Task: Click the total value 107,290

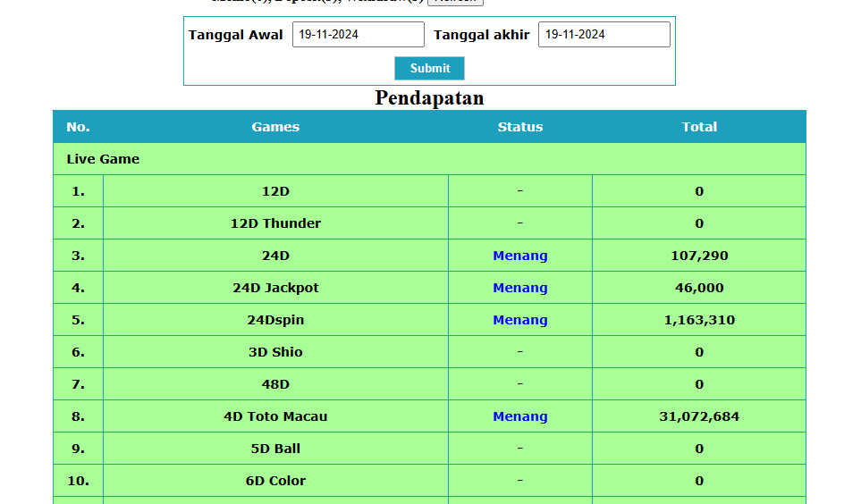Action: tap(699, 256)
